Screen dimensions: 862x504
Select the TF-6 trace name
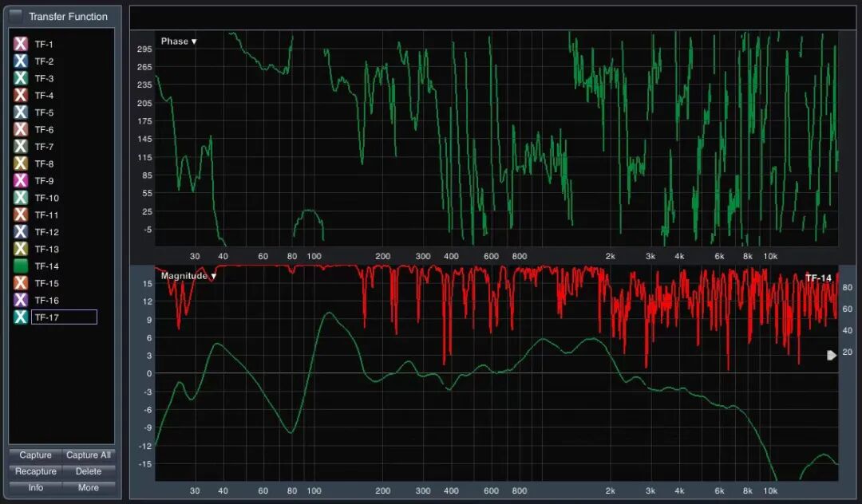coord(44,129)
